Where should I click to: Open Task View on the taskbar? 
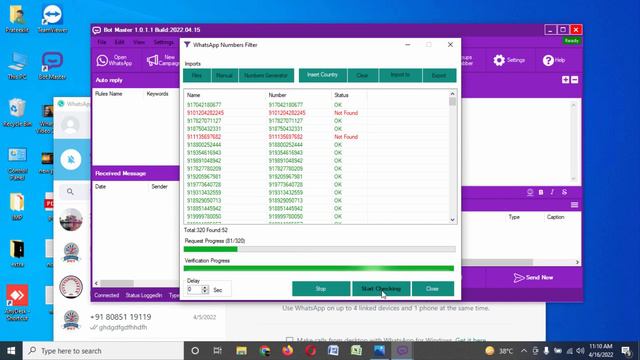click(x=218, y=351)
